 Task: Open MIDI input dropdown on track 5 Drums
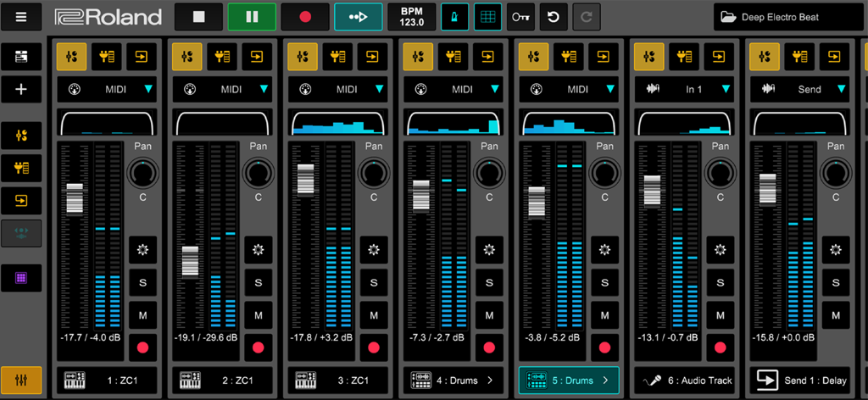[x=569, y=89]
